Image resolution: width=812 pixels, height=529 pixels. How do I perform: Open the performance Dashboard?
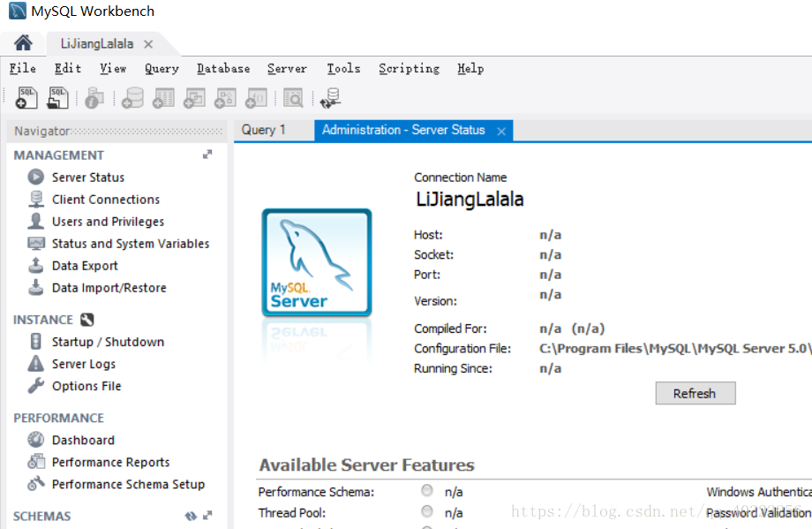tap(83, 440)
